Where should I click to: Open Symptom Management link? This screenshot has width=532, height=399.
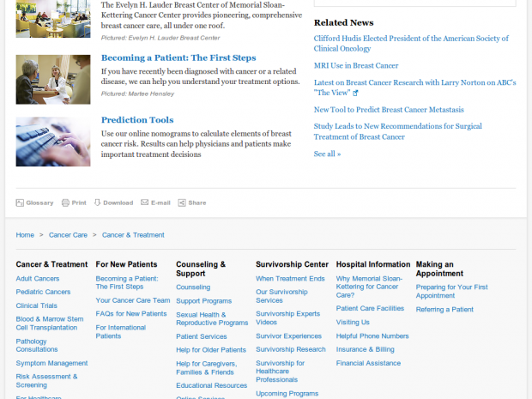(x=51, y=363)
